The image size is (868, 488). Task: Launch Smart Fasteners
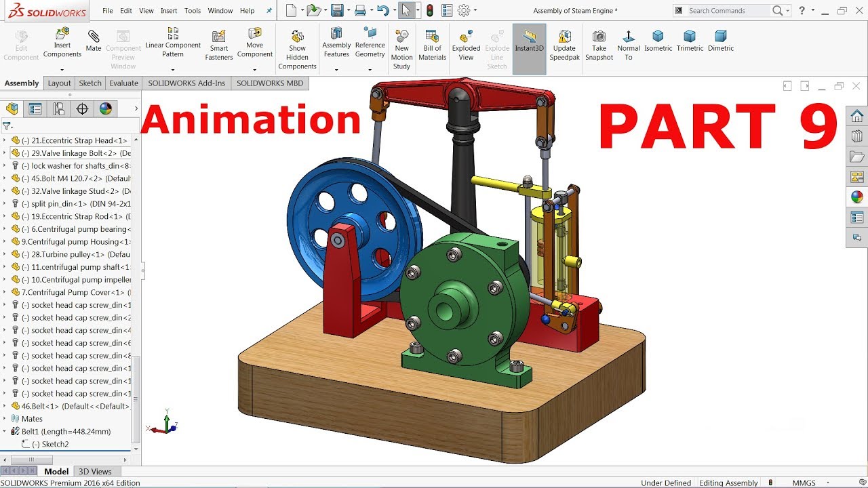click(x=219, y=45)
